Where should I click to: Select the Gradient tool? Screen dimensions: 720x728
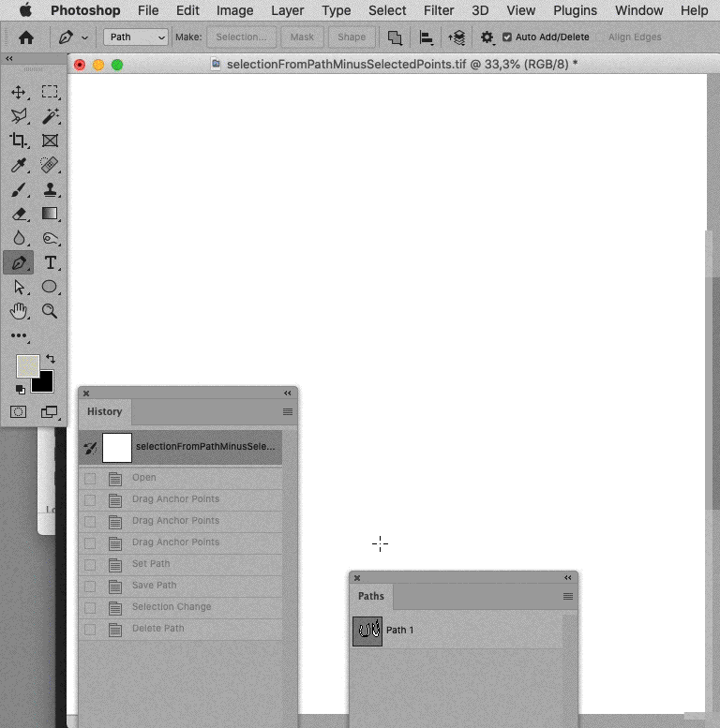(x=50, y=214)
